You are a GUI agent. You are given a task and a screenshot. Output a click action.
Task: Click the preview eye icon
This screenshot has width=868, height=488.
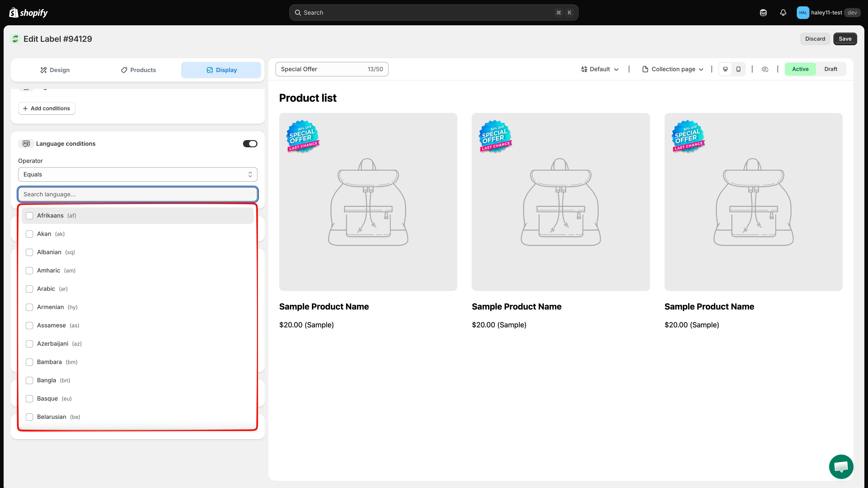765,69
